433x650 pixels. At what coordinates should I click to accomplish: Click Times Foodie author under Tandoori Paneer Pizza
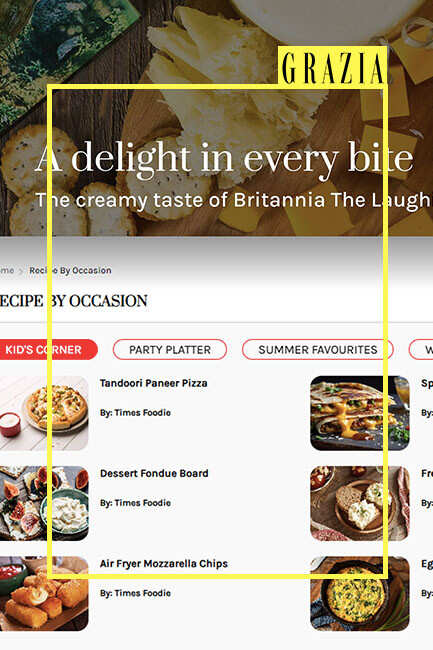pyautogui.click(x=143, y=412)
